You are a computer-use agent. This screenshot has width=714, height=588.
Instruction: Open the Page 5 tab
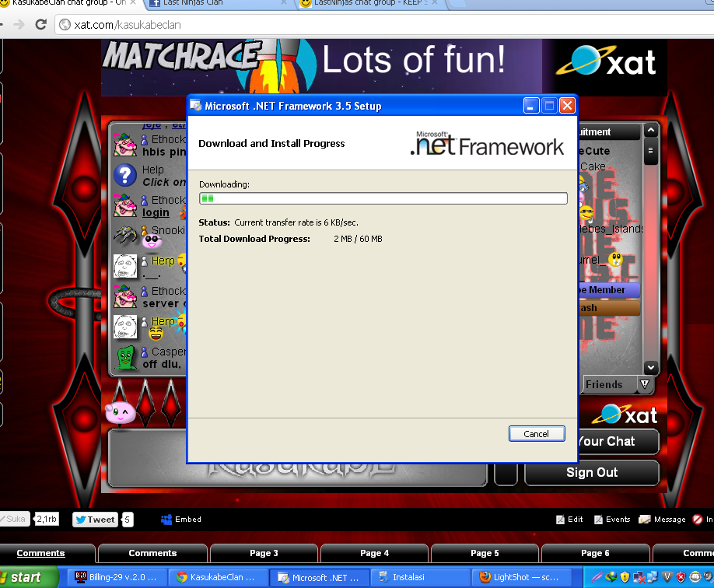[485, 553]
